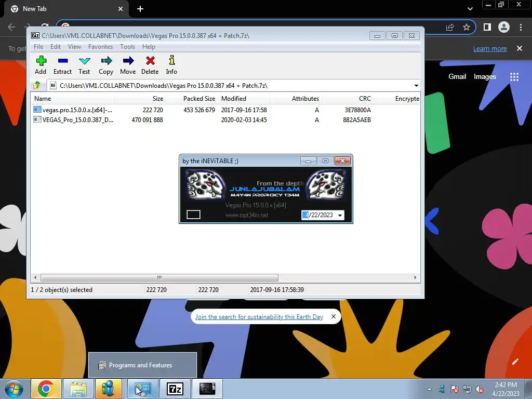Click the Chrome taskbar icon

coord(46,389)
